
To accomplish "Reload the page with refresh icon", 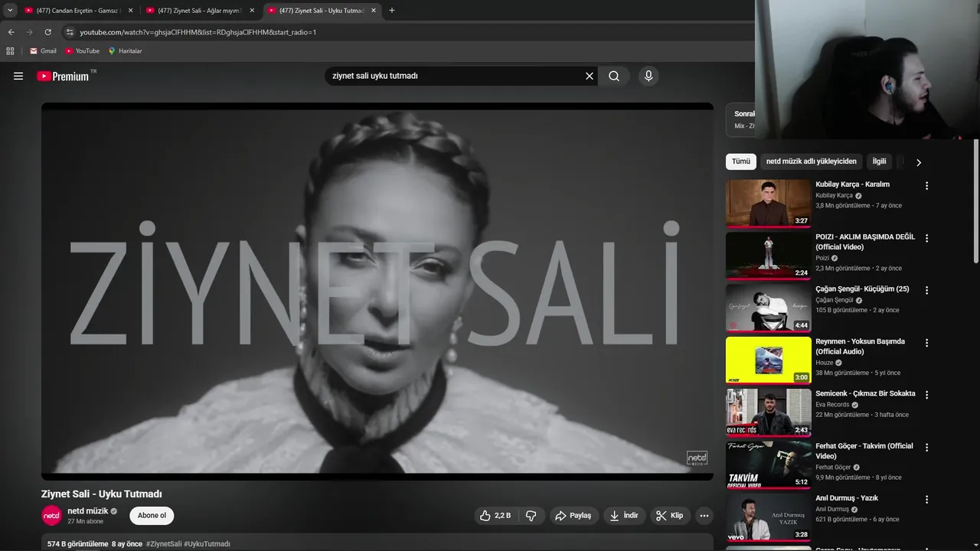I will coord(47,32).
